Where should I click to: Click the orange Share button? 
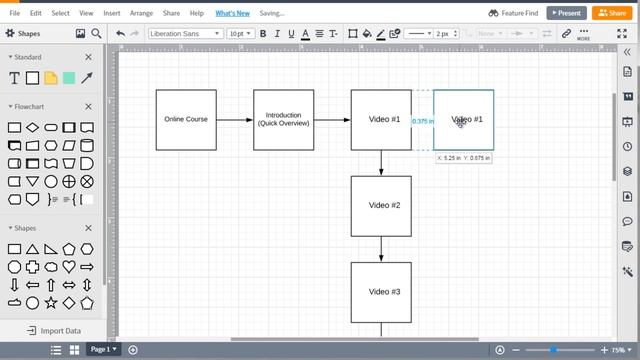[x=612, y=13]
